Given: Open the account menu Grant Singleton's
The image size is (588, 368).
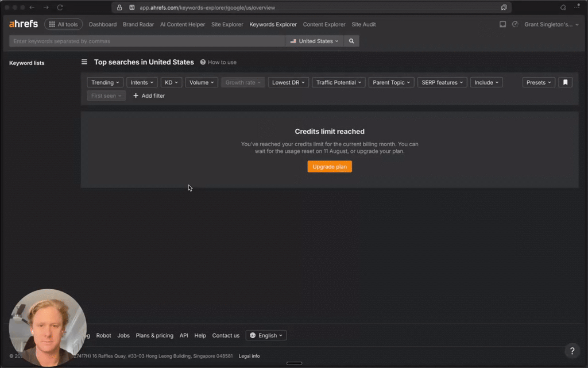Looking at the screenshot, I should pyautogui.click(x=551, y=24).
